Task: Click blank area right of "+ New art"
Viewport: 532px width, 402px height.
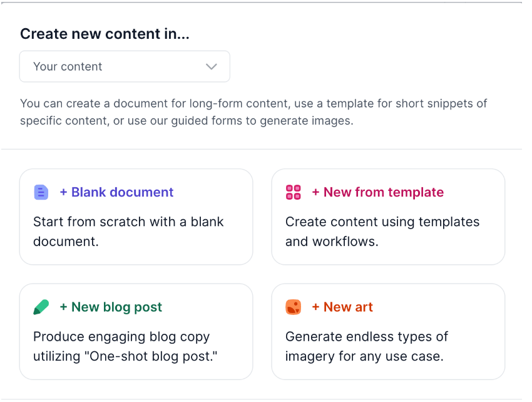Action: click(x=438, y=307)
